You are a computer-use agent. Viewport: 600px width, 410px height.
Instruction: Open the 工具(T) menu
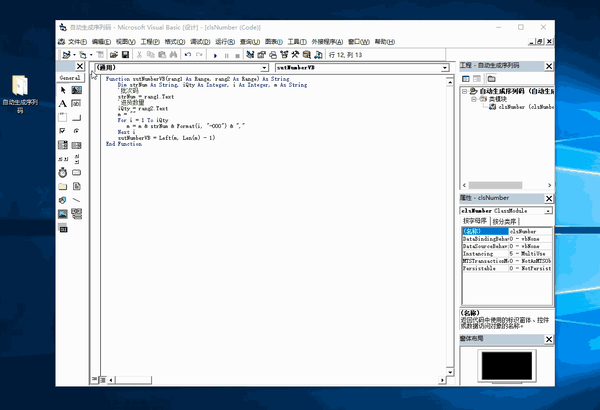tap(297, 42)
